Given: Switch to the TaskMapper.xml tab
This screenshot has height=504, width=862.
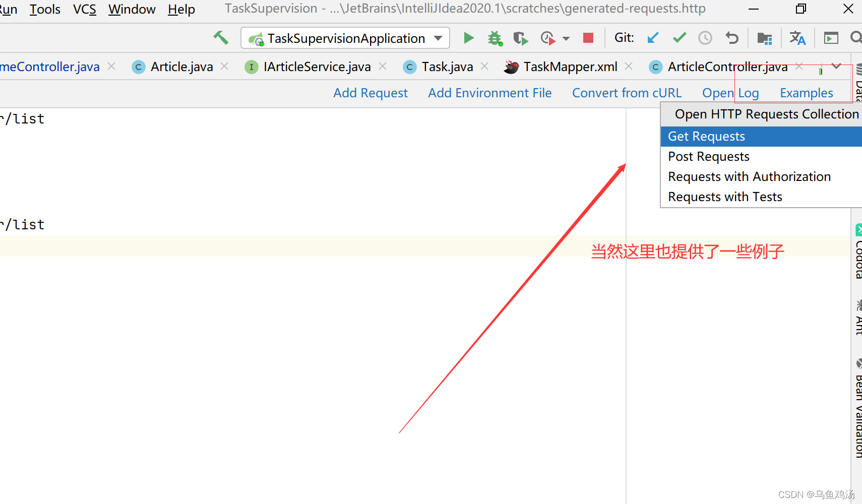Looking at the screenshot, I should click(x=561, y=67).
